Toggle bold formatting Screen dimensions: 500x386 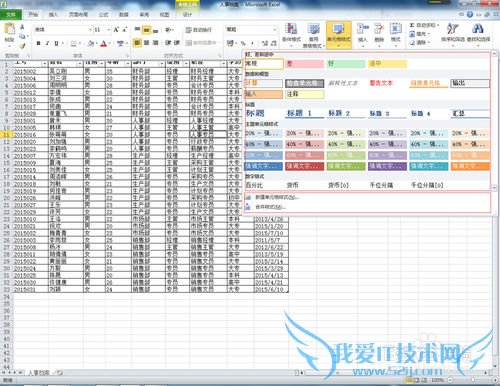tap(38, 43)
